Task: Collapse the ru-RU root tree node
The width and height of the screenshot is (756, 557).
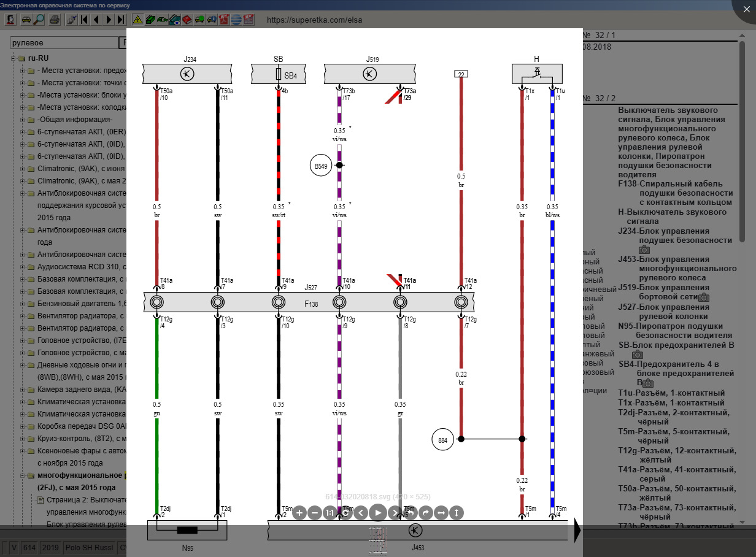Action: click(13, 58)
